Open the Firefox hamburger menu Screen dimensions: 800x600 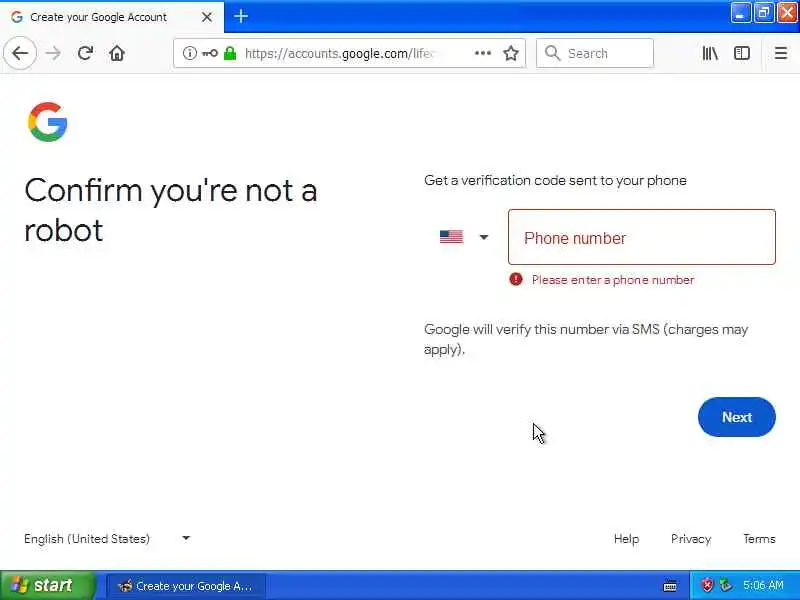(781, 53)
